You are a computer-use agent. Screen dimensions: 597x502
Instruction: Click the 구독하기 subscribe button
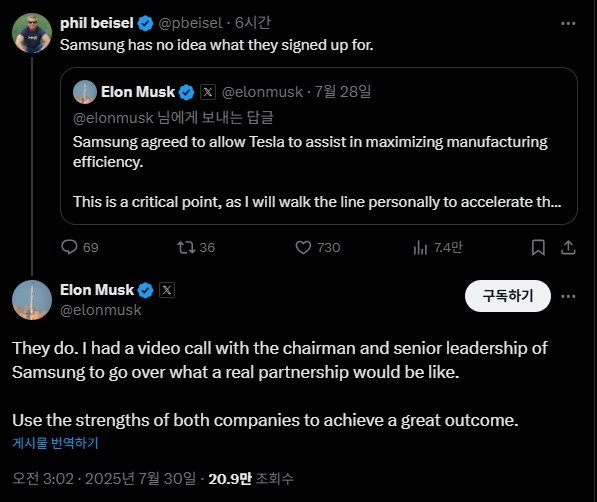(508, 296)
